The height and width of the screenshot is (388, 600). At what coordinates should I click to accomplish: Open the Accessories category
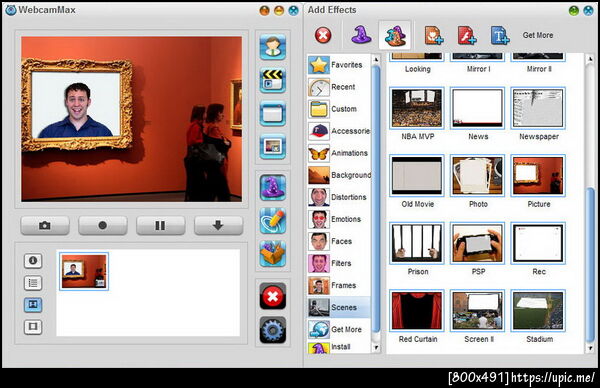point(339,131)
